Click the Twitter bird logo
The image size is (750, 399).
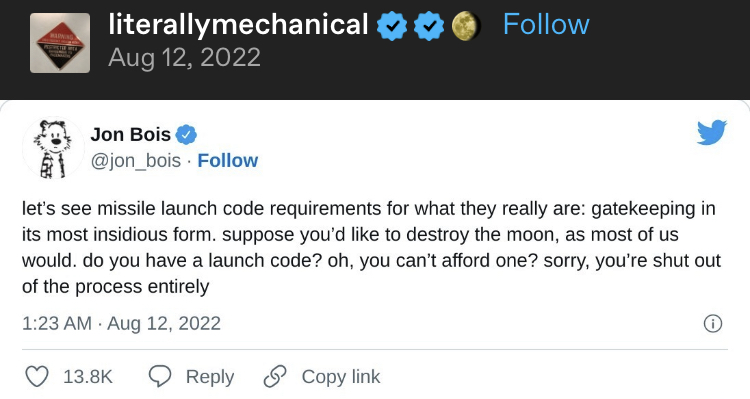coord(712,132)
